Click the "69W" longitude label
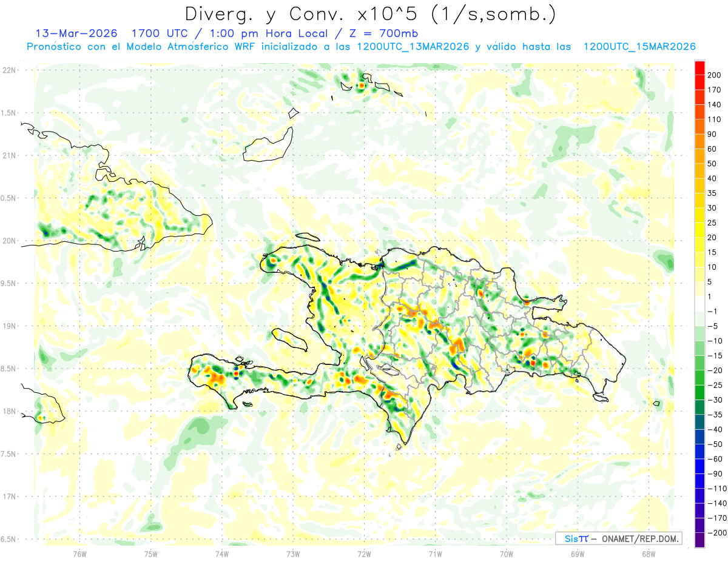Screen dimensions: 728x562 click(x=578, y=554)
